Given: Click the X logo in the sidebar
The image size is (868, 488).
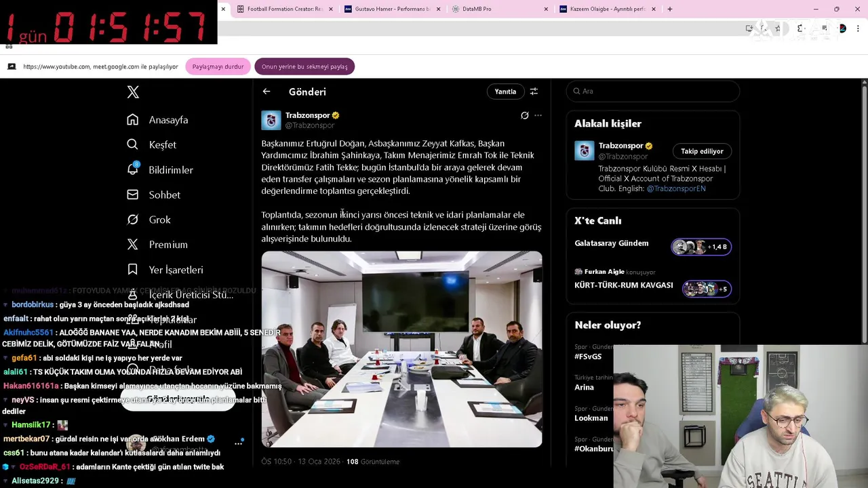Looking at the screenshot, I should 133,92.
